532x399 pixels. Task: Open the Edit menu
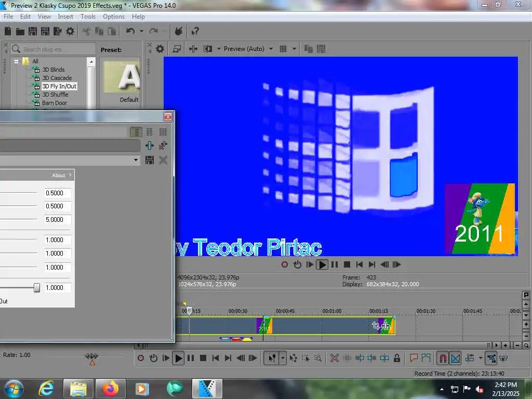pos(25,17)
